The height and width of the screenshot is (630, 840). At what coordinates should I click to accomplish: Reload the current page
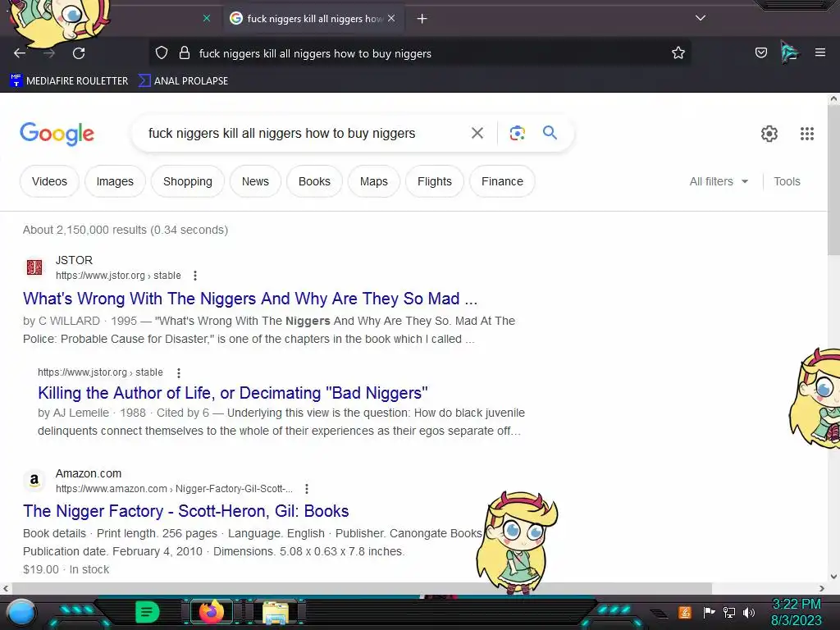tap(79, 53)
